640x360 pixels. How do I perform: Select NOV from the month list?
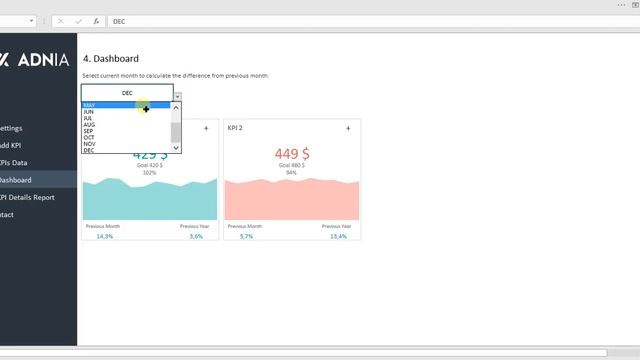(x=126, y=144)
